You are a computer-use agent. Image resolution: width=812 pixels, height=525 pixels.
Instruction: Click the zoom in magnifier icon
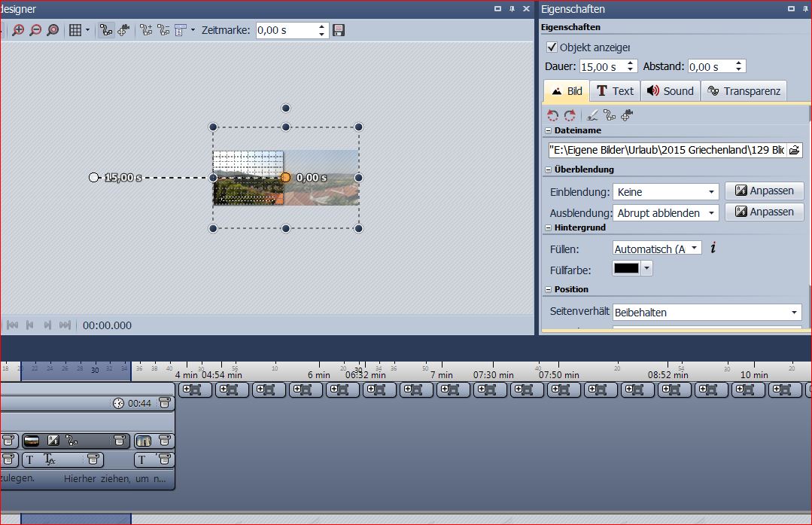point(18,30)
